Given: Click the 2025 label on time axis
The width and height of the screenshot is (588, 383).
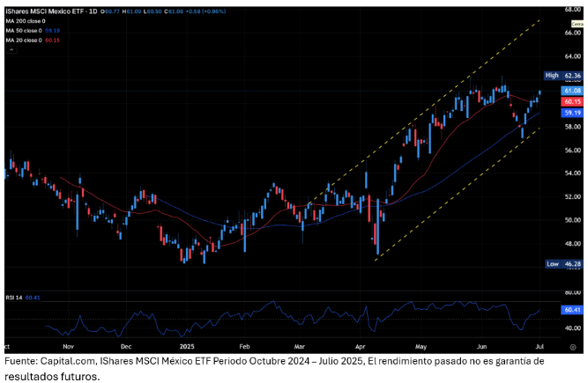Looking at the screenshot, I should pos(187,347).
